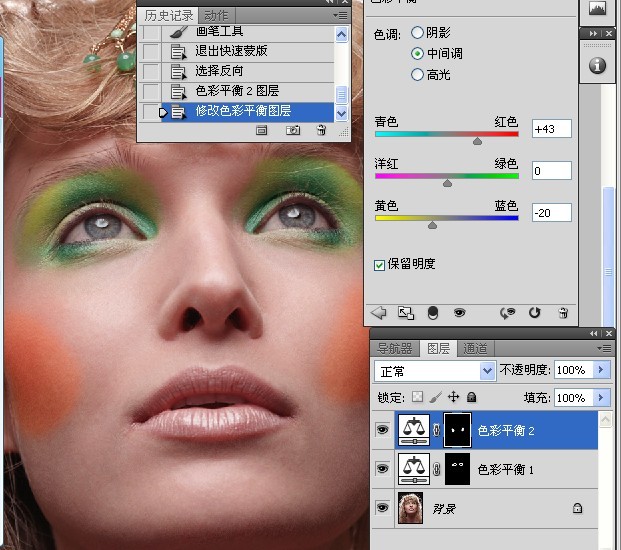Hide the 背景 layer

(x=383, y=508)
